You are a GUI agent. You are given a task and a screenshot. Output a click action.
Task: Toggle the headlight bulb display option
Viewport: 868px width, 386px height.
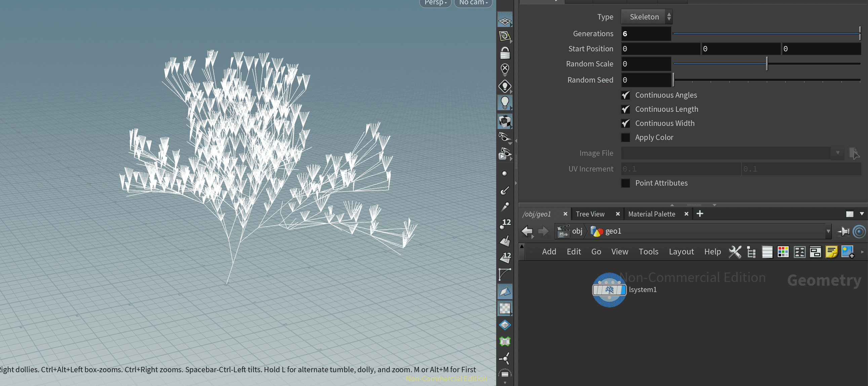point(504,103)
